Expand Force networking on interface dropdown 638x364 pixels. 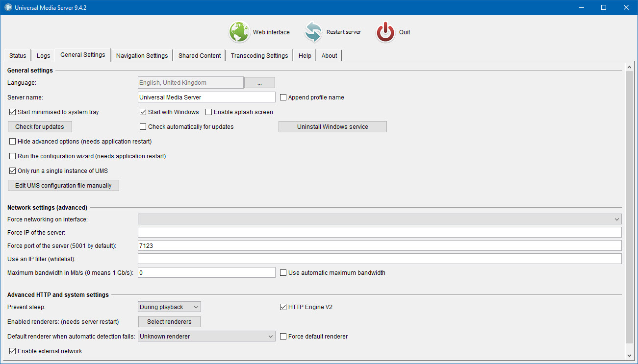pyautogui.click(x=380, y=219)
